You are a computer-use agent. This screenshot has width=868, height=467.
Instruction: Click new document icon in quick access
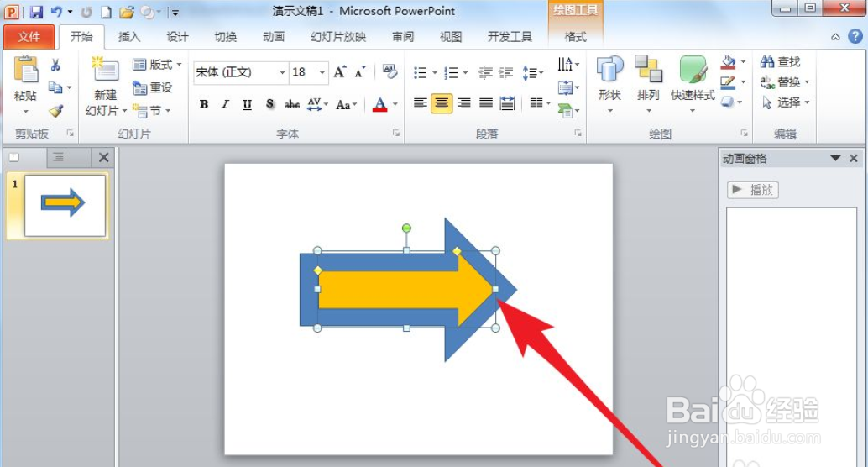106,12
